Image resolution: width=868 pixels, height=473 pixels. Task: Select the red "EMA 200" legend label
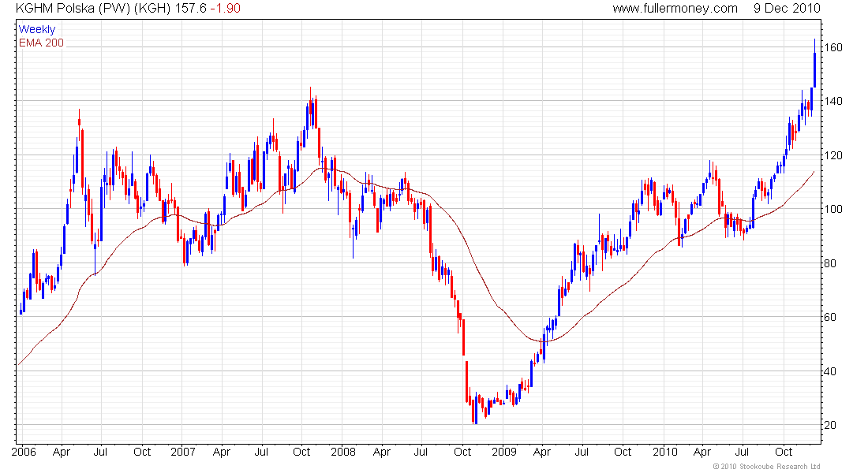(x=42, y=43)
